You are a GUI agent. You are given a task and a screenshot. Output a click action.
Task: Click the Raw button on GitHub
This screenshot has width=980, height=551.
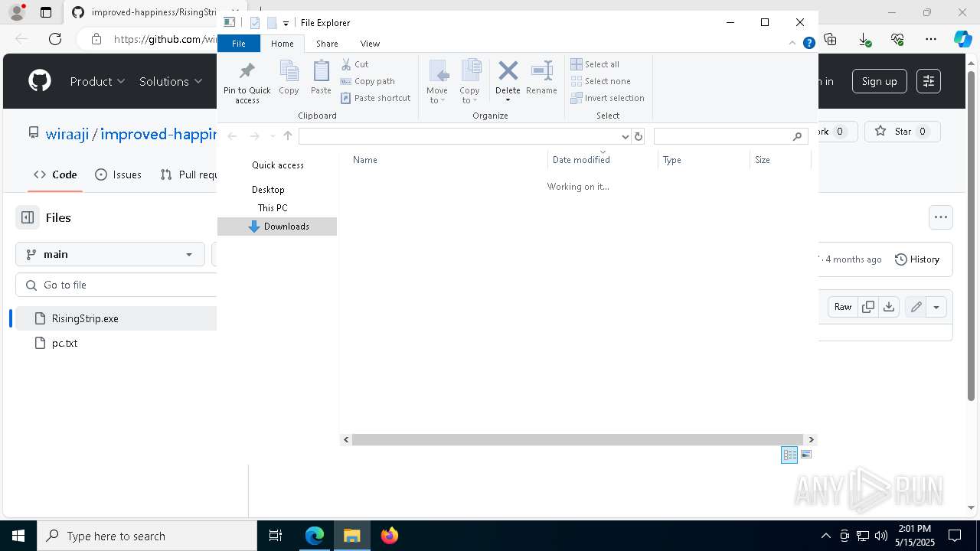[x=843, y=307]
